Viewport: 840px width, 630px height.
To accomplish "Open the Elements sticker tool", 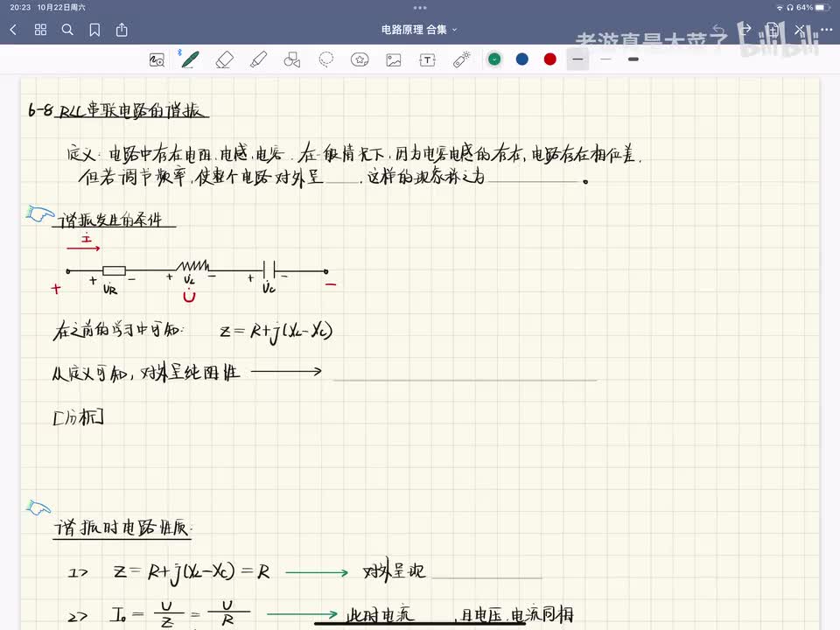I will (x=360, y=59).
